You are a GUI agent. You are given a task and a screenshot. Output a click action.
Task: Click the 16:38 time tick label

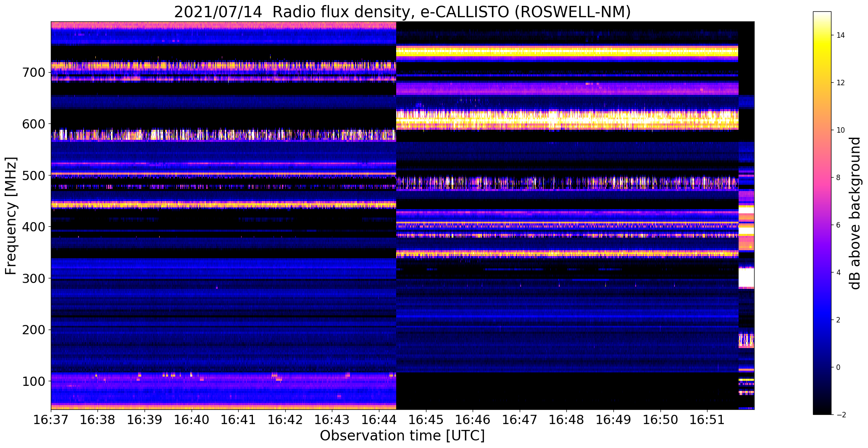point(97,419)
